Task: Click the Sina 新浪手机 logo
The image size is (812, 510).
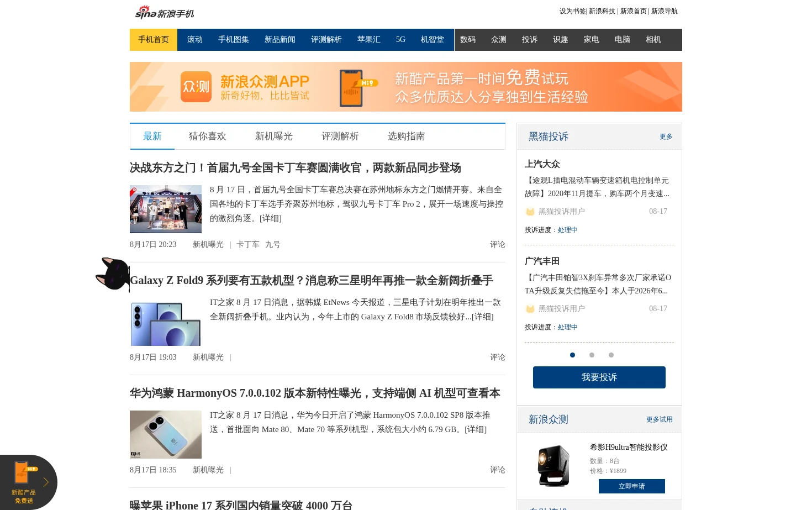Action: click(165, 12)
